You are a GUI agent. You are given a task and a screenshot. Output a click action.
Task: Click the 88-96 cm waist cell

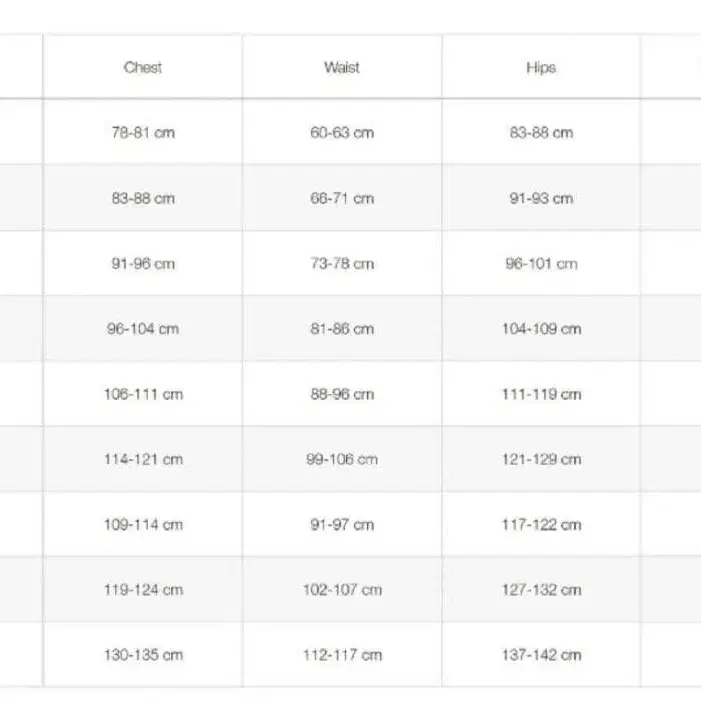click(x=342, y=394)
